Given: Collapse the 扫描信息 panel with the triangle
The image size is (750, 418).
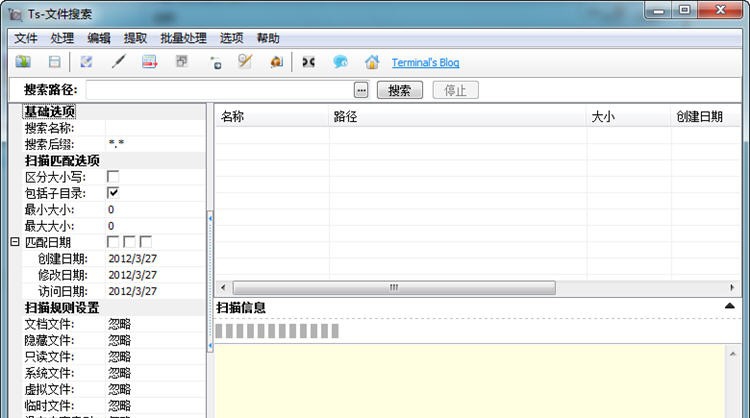Looking at the screenshot, I should coord(729,306).
